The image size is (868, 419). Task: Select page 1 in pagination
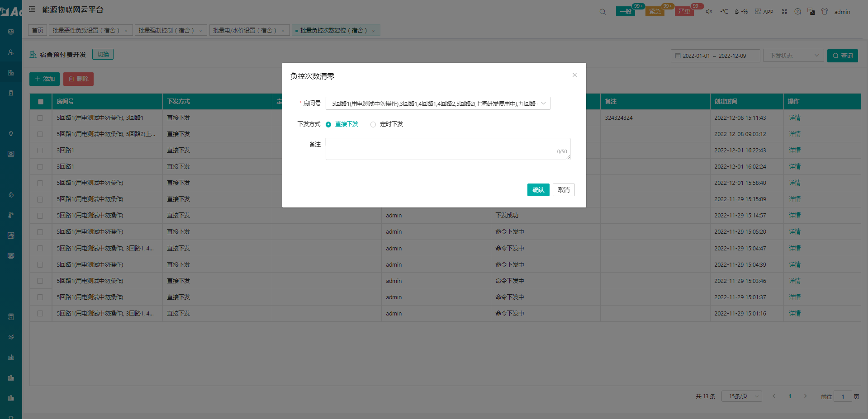click(790, 396)
